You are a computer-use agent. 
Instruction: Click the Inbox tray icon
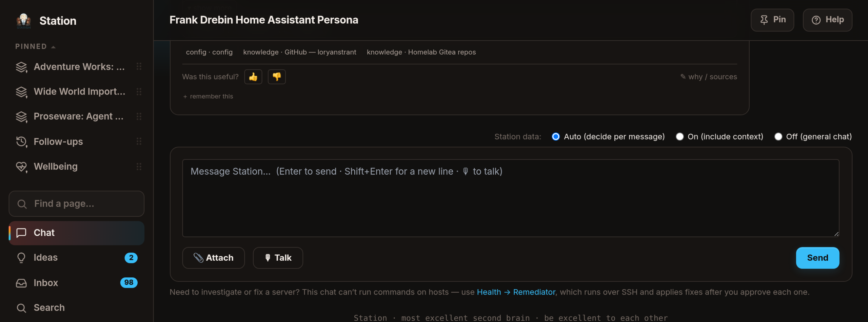pyautogui.click(x=21, y=283)
